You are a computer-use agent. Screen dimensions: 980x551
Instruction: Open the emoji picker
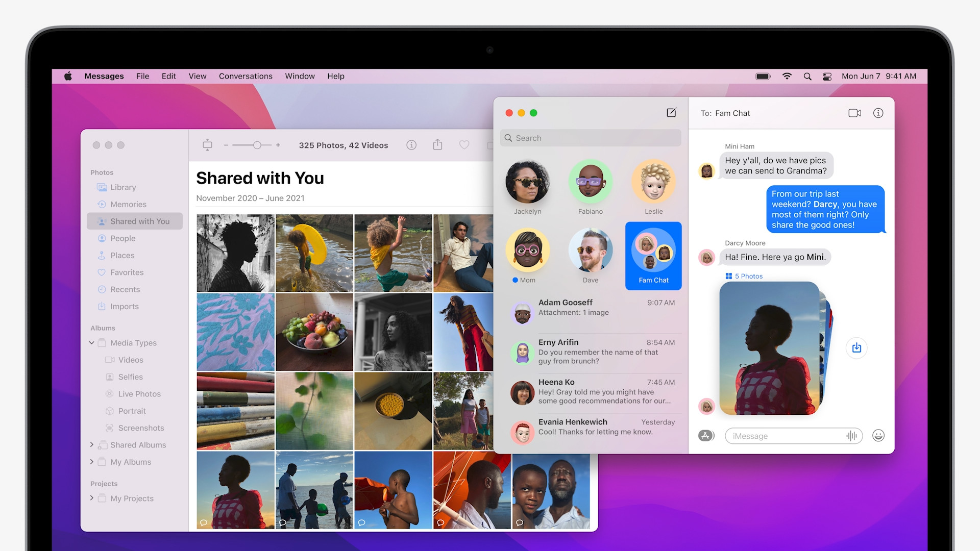click(x=878, y=436)
